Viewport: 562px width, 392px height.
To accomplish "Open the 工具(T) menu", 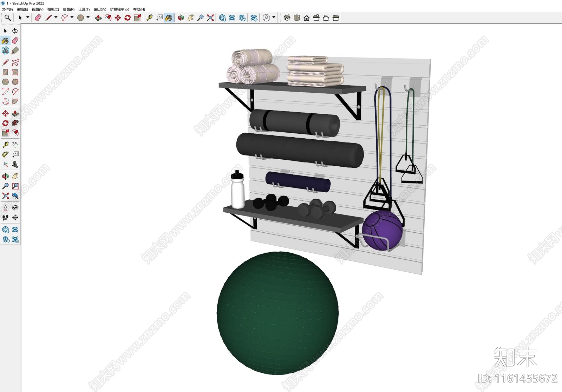I will coord(84,9).
